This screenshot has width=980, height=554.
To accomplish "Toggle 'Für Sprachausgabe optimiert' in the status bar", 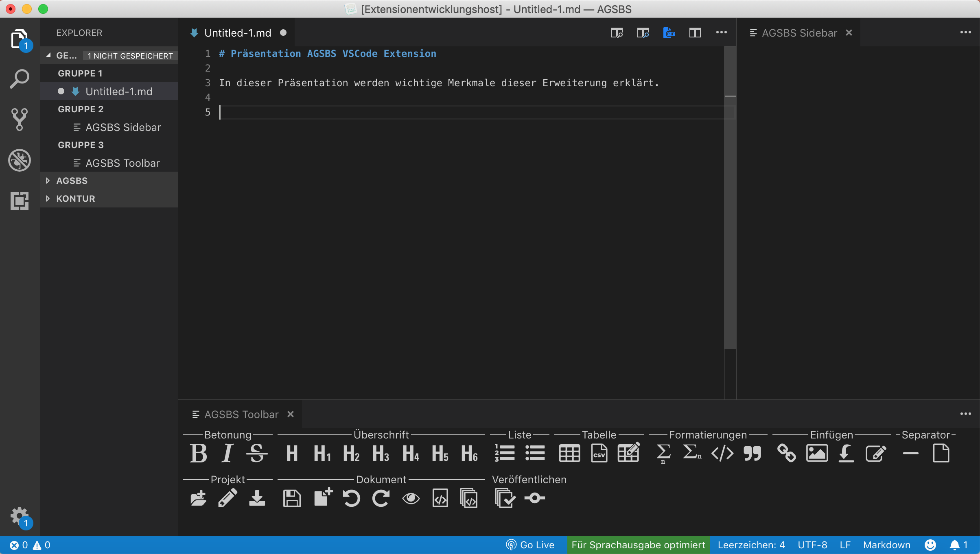I will pyautogui.click(x=637, y=545).
